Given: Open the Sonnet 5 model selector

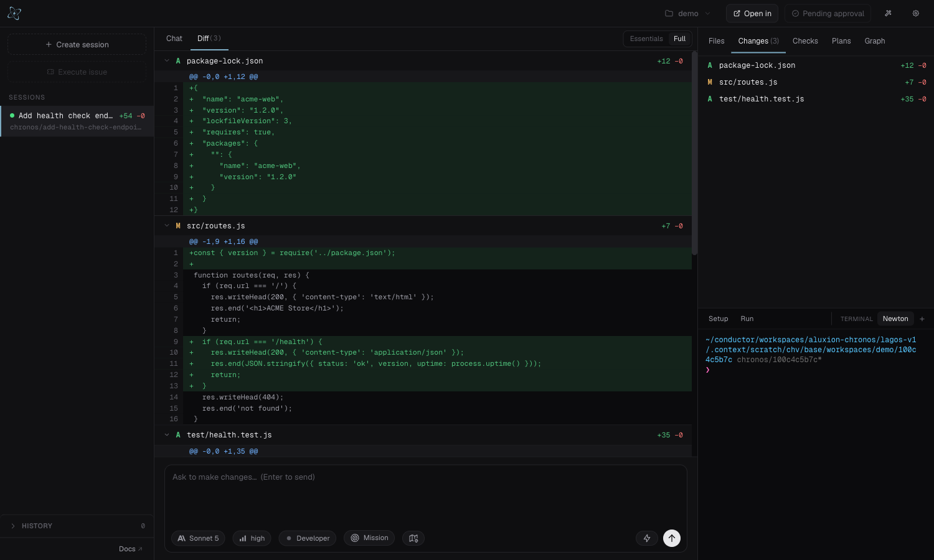Looking at the screenshot, I should coord(198,538).
